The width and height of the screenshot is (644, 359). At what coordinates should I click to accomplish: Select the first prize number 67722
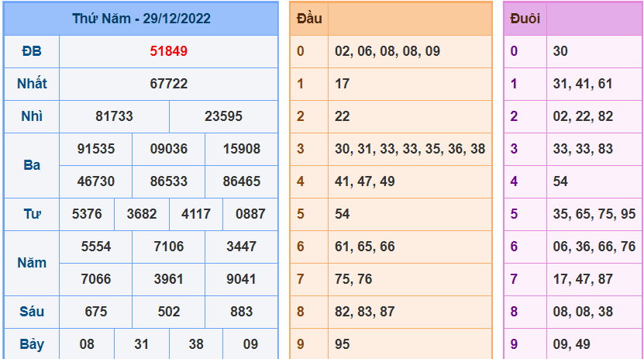click(x=168, y=84)
